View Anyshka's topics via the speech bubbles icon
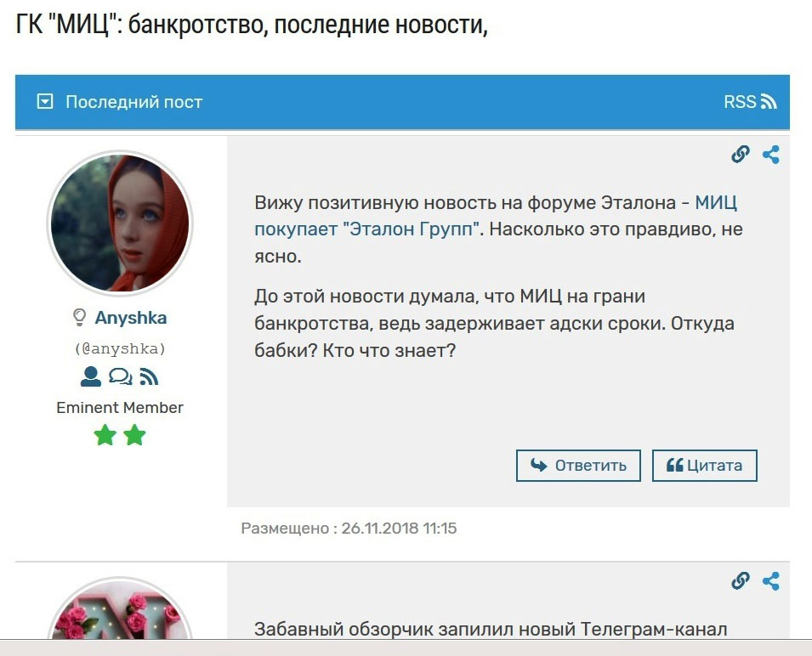This screenshot has height=656, width=812. tap(120, 376)
